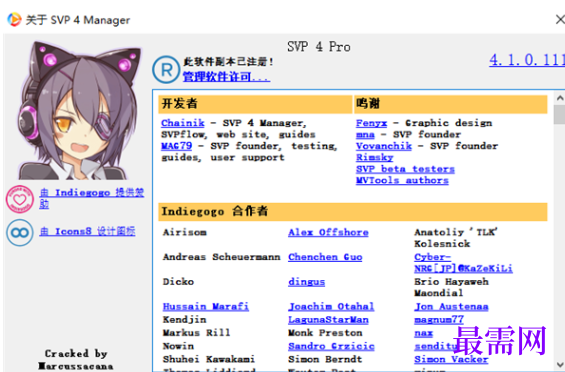The image size is (565, 372).
Task: Open Rimsky link
Action: click(374, 158)
